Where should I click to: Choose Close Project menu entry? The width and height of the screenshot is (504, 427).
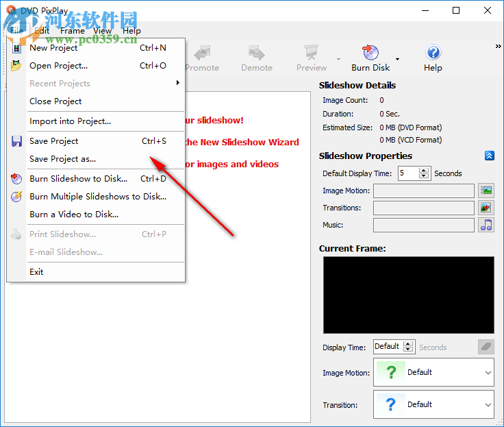point(97,101)
